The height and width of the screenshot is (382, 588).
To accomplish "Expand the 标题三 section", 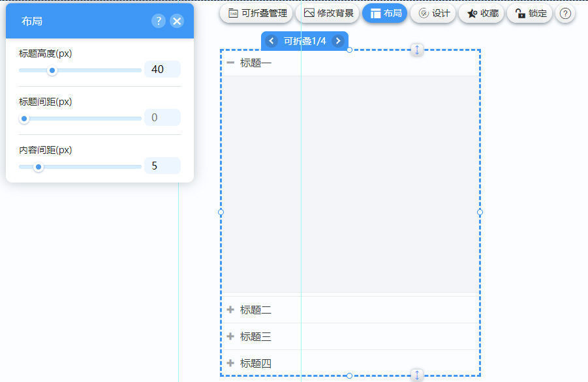I will (x=230, y=336).
